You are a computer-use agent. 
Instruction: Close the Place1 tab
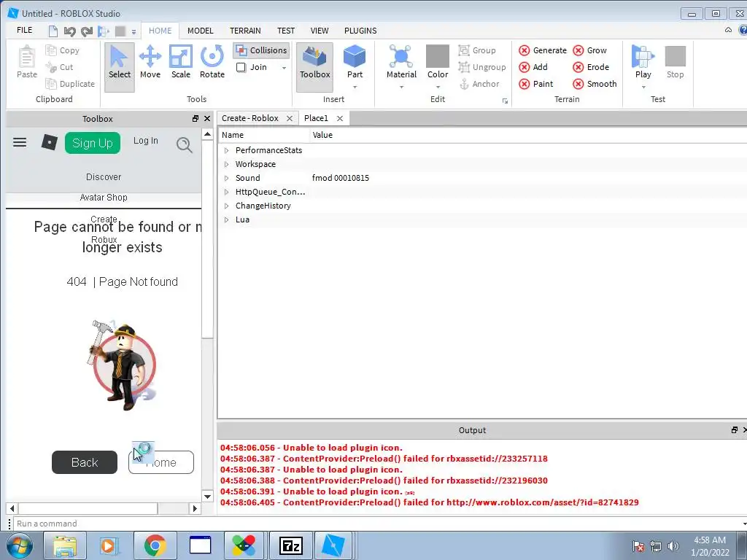point(340,119)
